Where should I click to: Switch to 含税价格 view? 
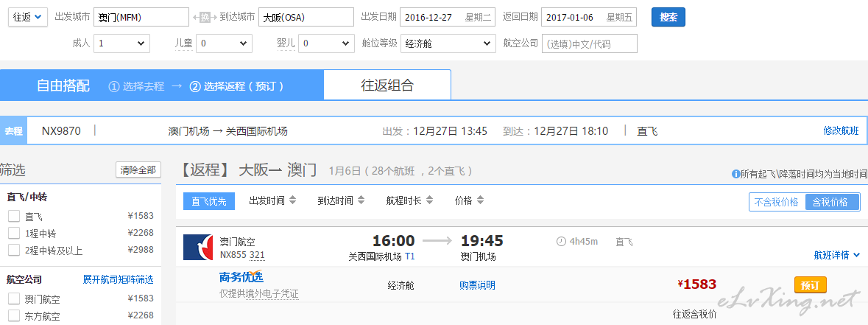832,202
